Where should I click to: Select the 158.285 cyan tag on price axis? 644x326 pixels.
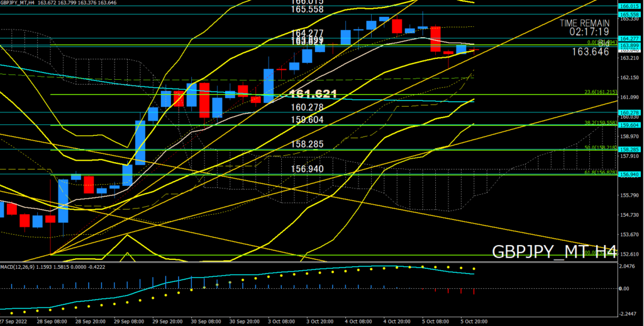coord(629,149)
